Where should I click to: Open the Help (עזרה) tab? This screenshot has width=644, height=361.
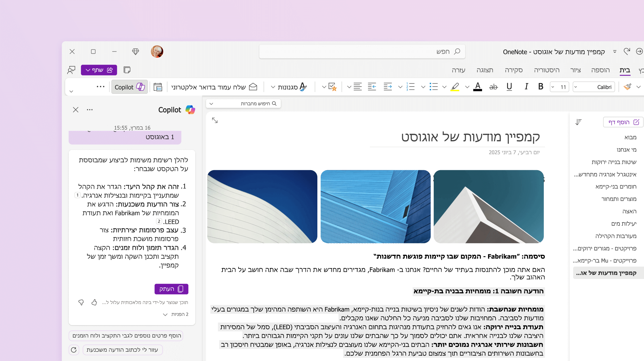[x=459, y=70]
